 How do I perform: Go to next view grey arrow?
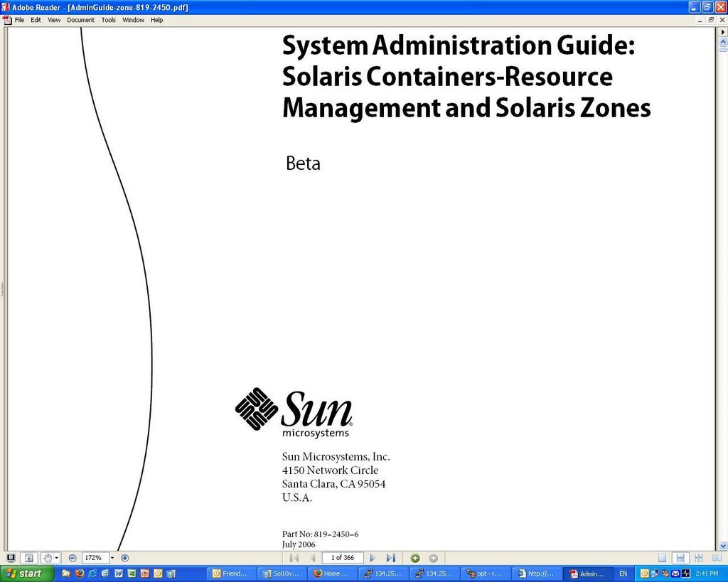click(x=433, y=559)
